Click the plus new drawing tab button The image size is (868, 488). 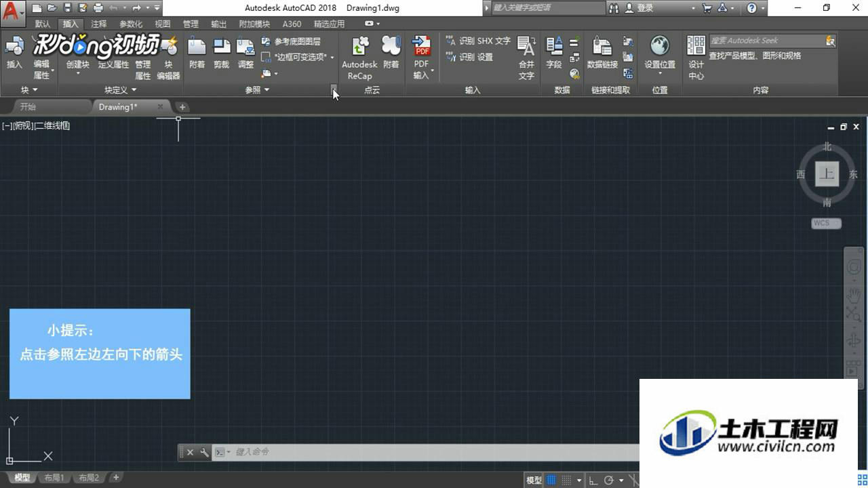click(x=182, y=107)
